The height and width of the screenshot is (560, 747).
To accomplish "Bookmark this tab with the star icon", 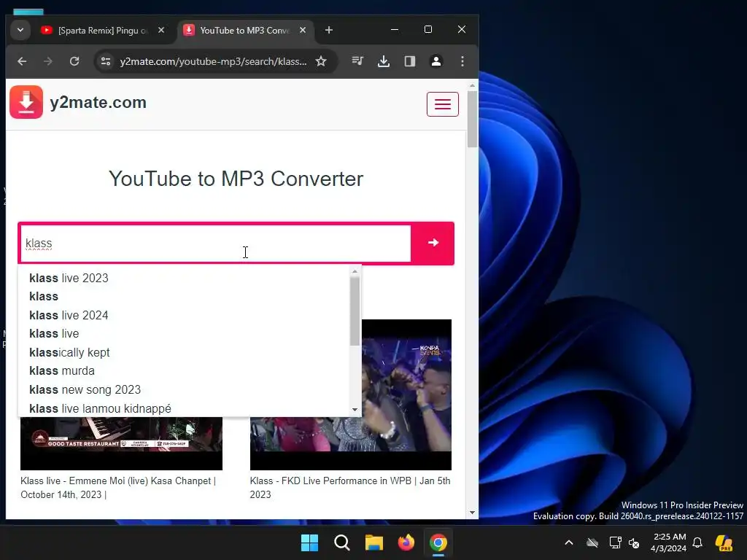I will click(x=321, y=61).
